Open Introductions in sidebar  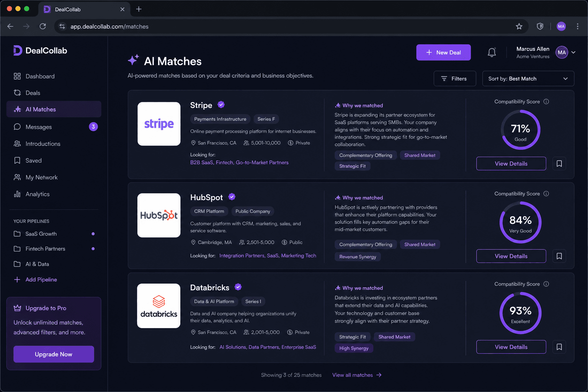(54, 144)
